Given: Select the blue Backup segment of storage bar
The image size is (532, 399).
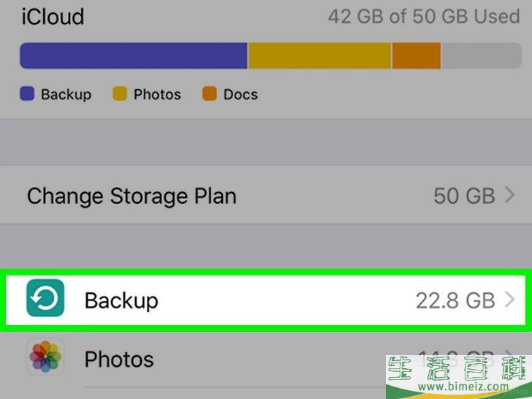Looking at the screenshot, I should tap(134, 56).
